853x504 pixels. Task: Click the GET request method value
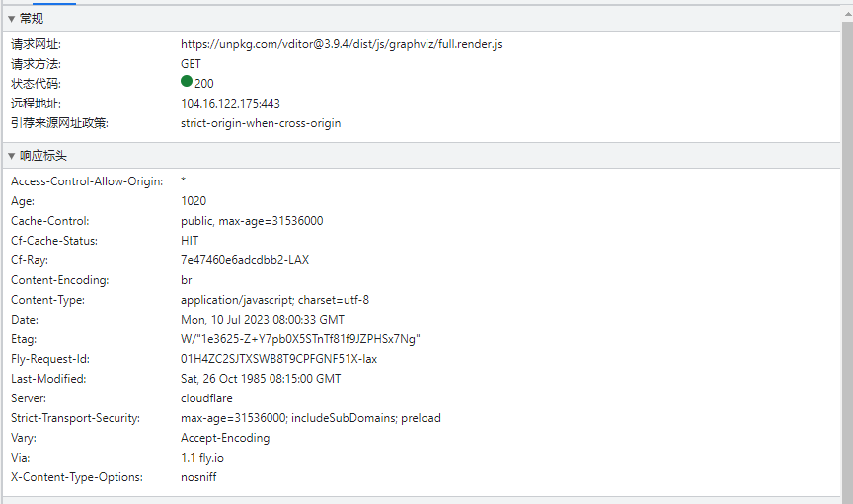(x=191, y=64)
